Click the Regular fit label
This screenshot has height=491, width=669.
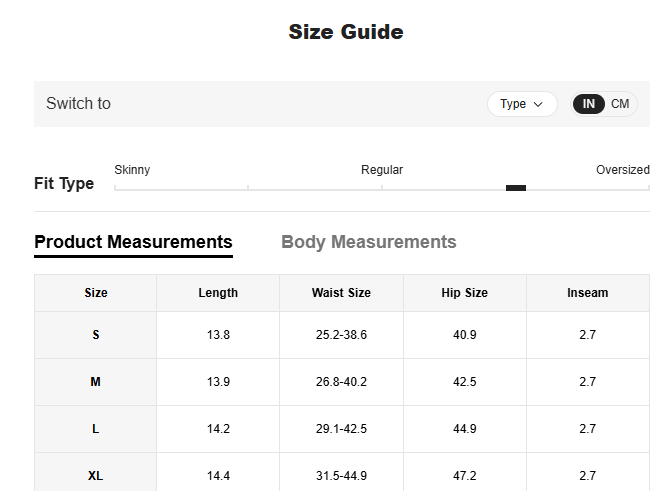click(382, 170)
